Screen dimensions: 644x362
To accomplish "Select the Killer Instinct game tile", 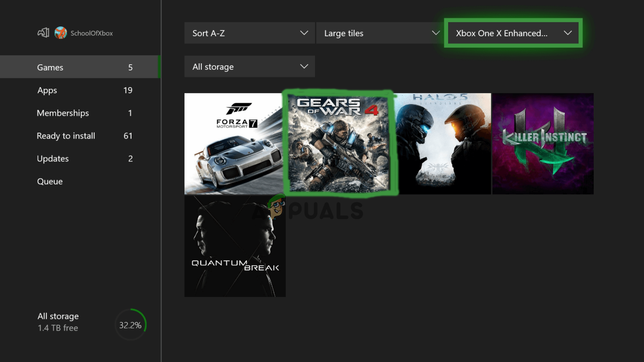I will [543, 143].
